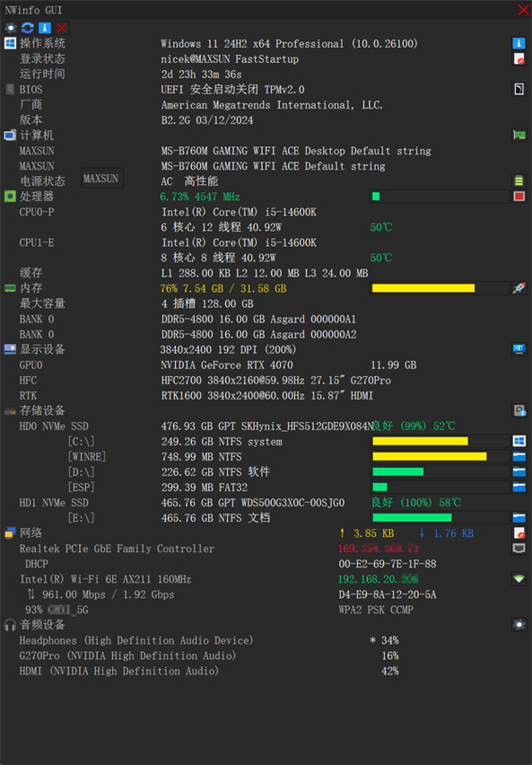This screenshot has width=532, height=765.
Task: Click the drive icon beside 存储设备
Action: pos(10,411)
